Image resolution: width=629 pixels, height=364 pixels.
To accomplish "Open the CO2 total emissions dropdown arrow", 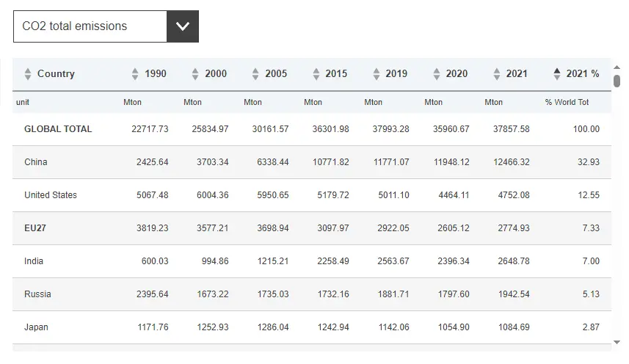I will pos(183,26).
